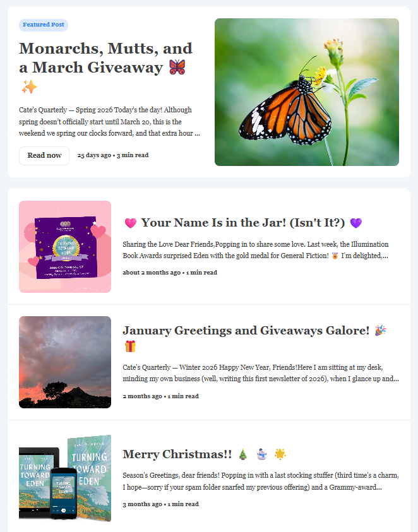Click the snowman emoji in Christmas title
The image size is (418, 532).
click(x=261, y=454)
